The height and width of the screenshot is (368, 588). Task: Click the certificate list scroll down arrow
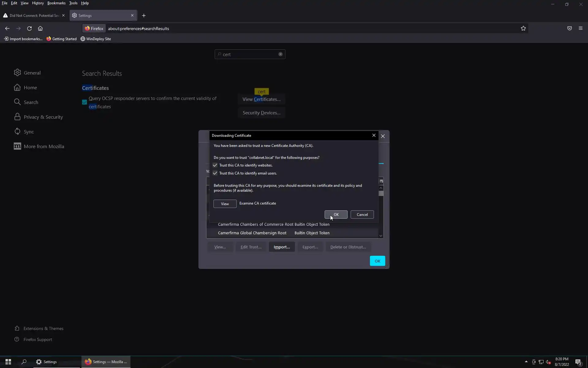point(381,236)
